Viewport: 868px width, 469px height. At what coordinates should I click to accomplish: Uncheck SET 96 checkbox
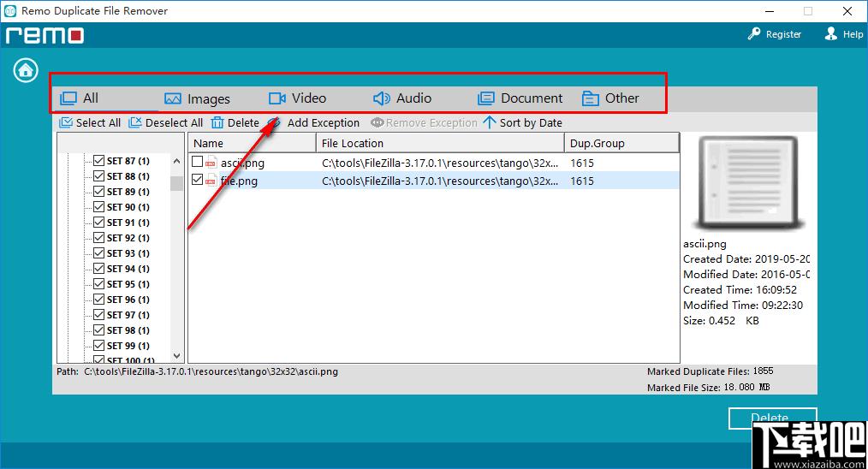99,299
